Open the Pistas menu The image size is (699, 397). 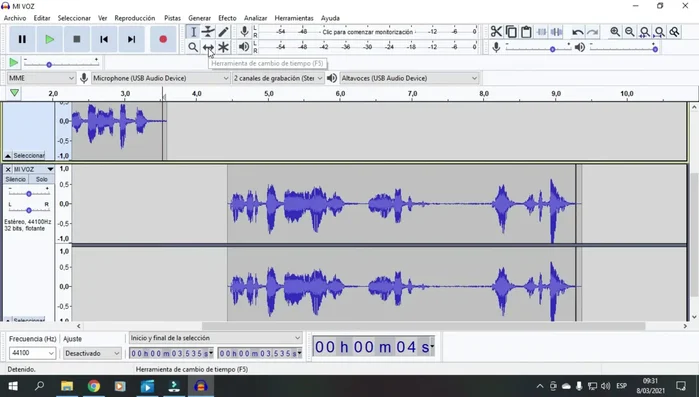(x=173, y=18)
